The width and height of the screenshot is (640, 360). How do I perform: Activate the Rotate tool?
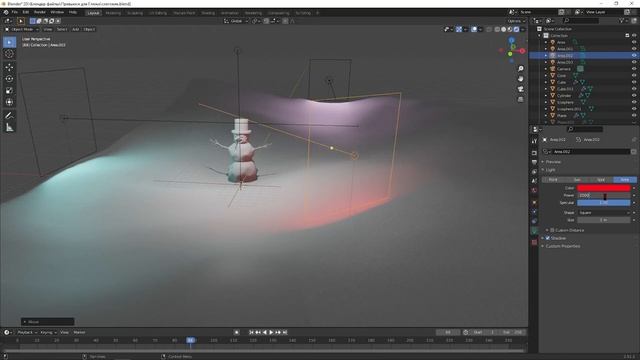pyautogui.click(x=9, y=79)
